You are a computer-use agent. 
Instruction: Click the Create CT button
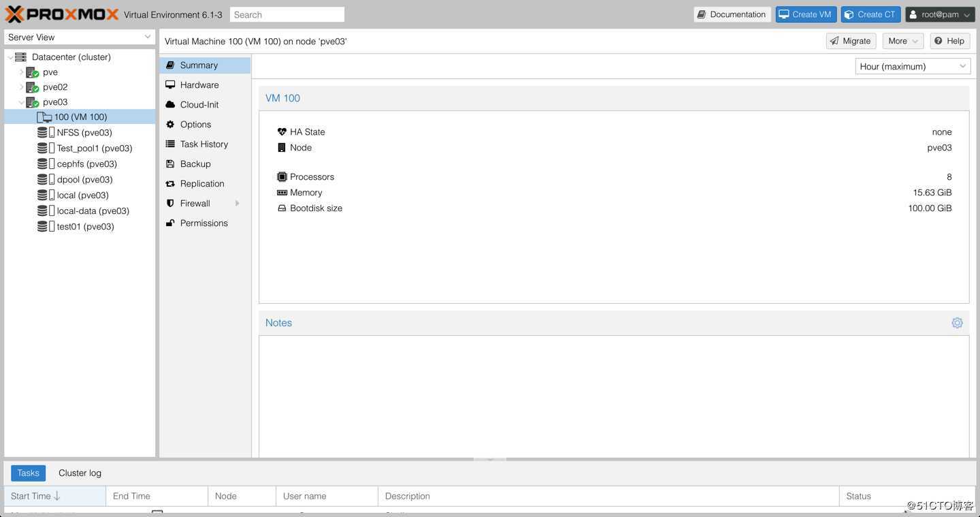(870, 14)
